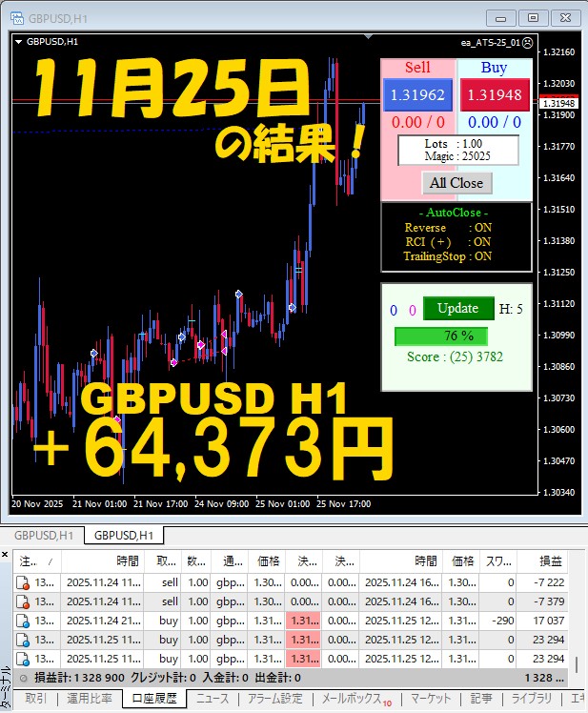Switch to the first GBPUSD,H1 chart tab
588x713 pixels.
point(44,535)
